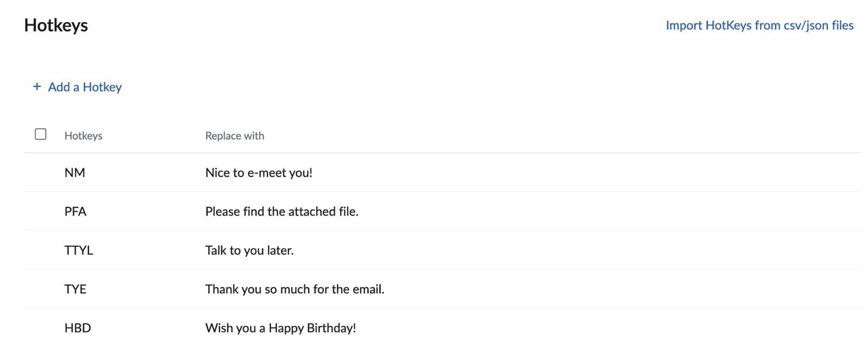Click the plus icon beside Add a Hotkey
Screen dimensions: 868x346
[36, 86]
